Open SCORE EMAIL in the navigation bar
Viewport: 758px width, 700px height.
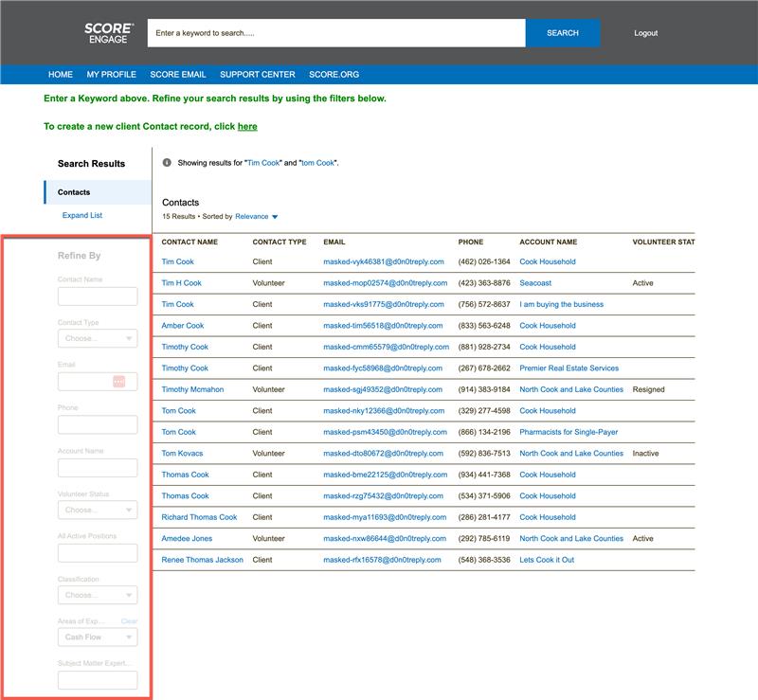(x=178, y=75)
